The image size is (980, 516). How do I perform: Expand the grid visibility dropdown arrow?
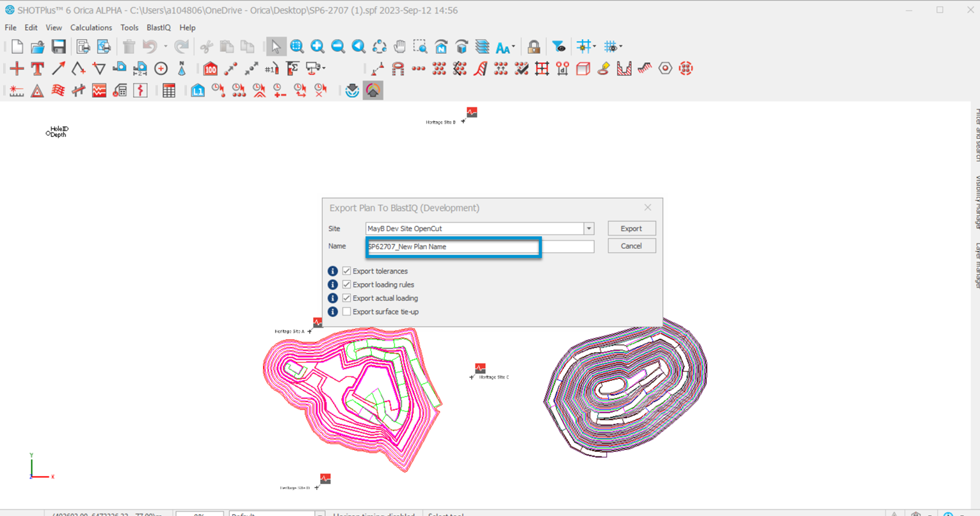pos(620,47)
